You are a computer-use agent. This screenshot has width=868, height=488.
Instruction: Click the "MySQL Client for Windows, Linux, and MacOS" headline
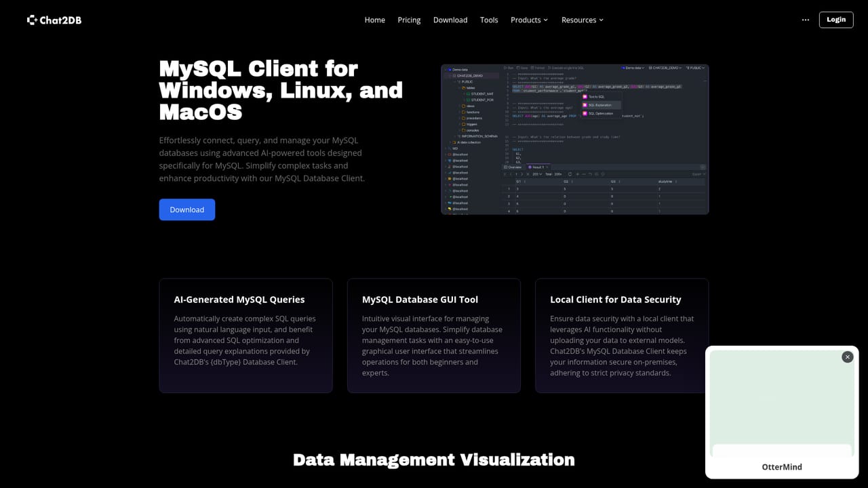click(281, 90)
